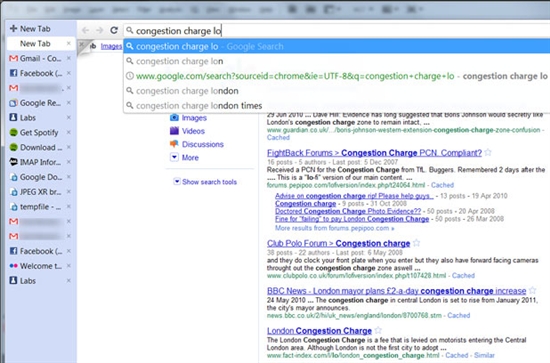The image size is (550, 363).
Task: Click the back navigation arrow
Action: (85, 31)
